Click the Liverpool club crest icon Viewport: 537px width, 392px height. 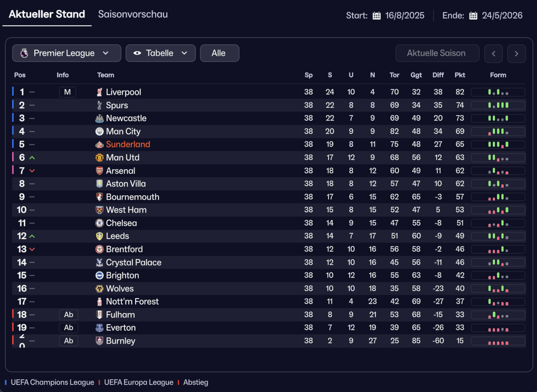point(100,92)
